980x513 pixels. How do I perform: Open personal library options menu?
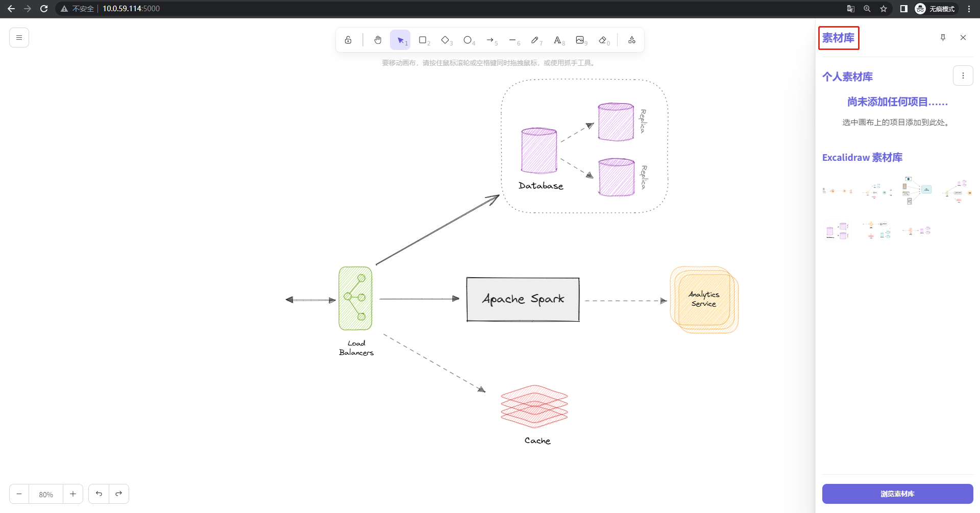[x=963, y=76]
